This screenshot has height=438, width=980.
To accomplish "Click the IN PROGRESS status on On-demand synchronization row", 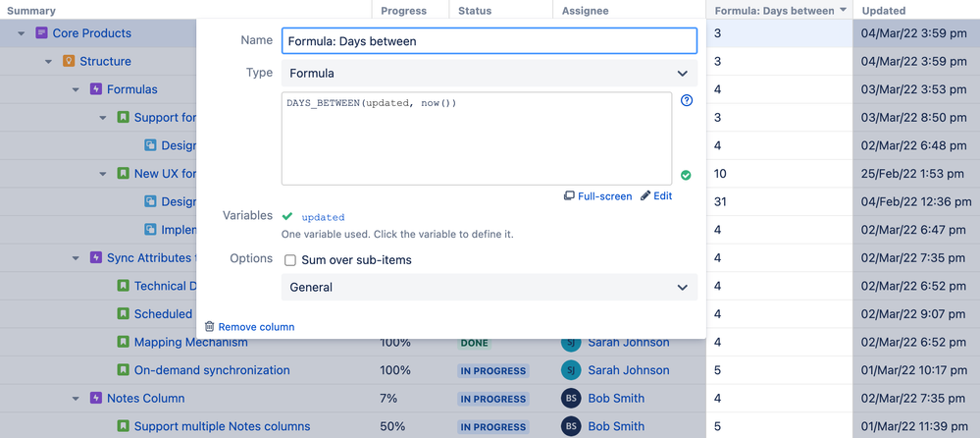I will pos(493,370).
